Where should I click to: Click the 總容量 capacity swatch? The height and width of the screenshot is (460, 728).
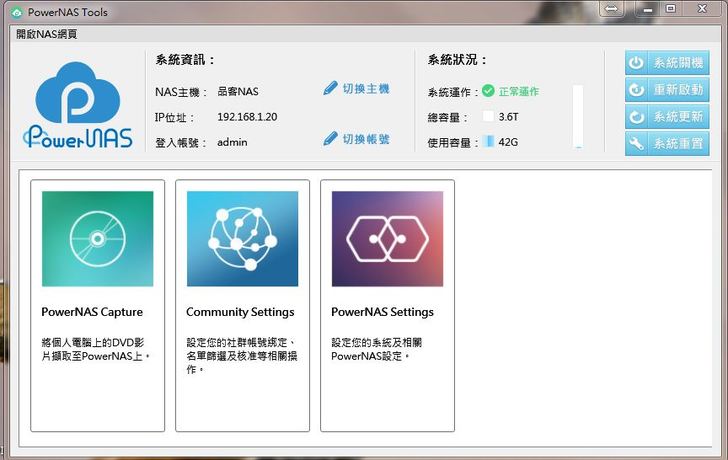pos(488,116)
